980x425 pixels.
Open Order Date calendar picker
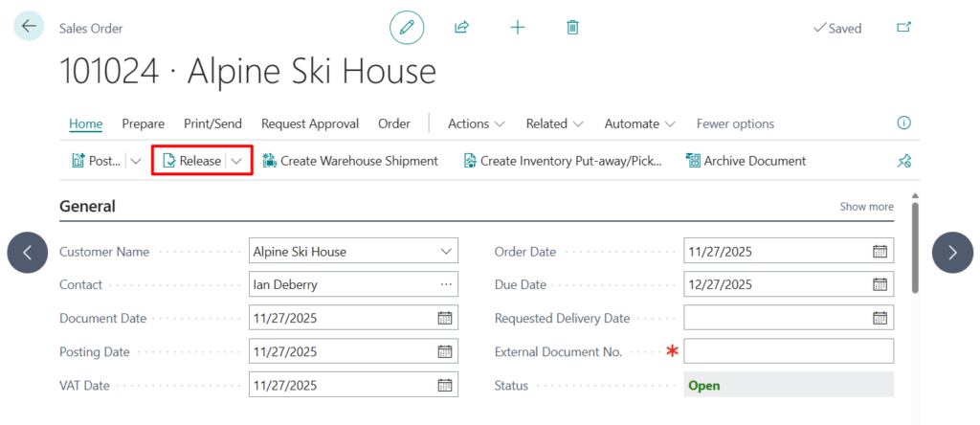(x=880, y=252)
